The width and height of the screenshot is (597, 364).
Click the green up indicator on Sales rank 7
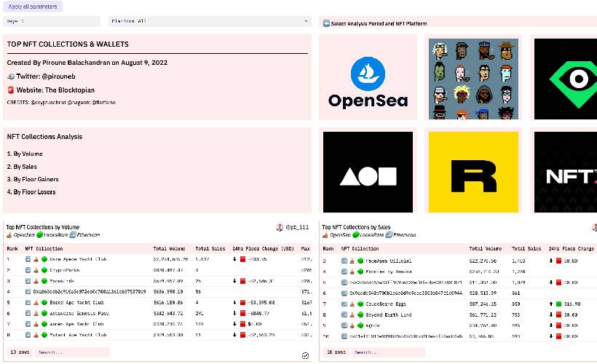click(x=558, y=304)
